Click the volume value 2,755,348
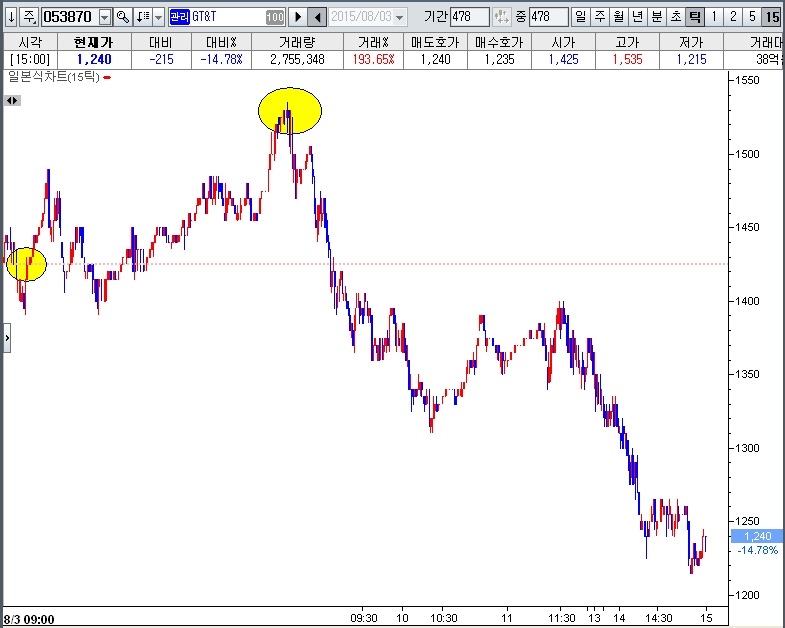The width and height of the screenshot is (785, 628). (x=297, y=60)
